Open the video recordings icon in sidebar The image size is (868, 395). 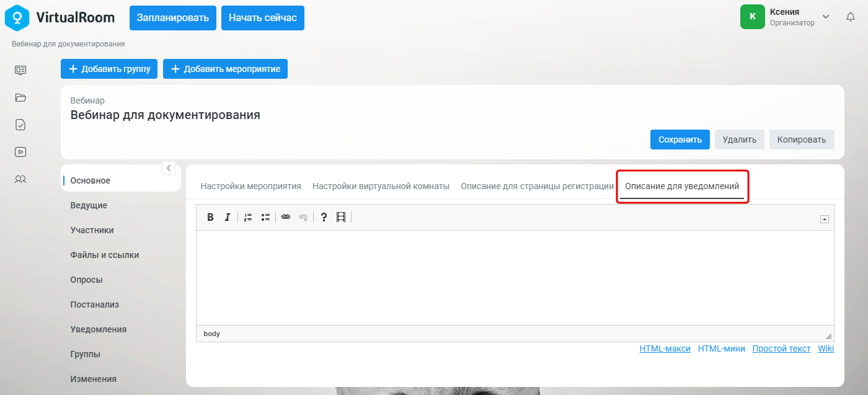point(20,152)
